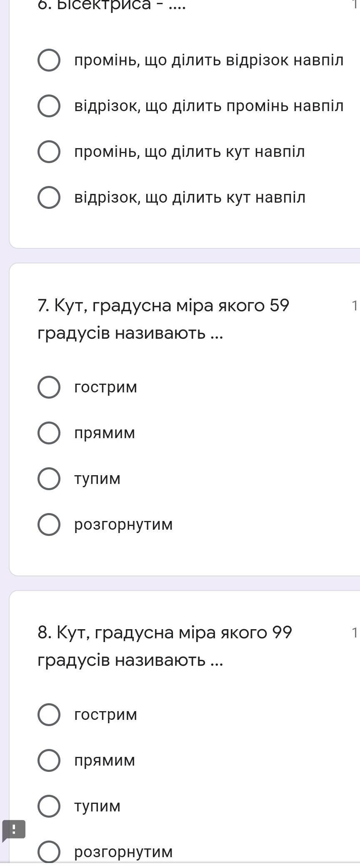Select 'розгорнутим' radio in question 8

(x=49, y=851)
